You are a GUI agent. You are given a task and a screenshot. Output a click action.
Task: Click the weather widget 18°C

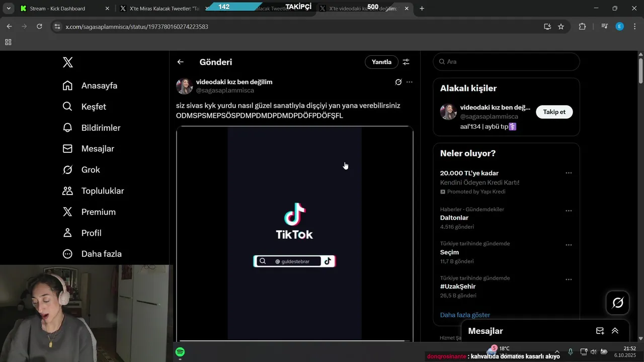pyautogui.click(x=498, y=351)
